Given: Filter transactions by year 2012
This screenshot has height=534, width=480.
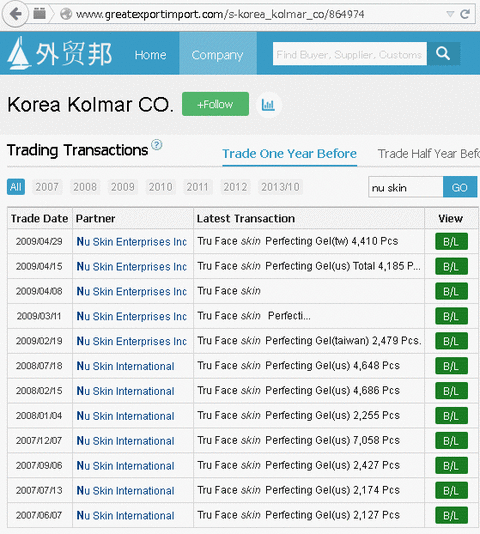Looking at the screenshot, I should 235,187.
